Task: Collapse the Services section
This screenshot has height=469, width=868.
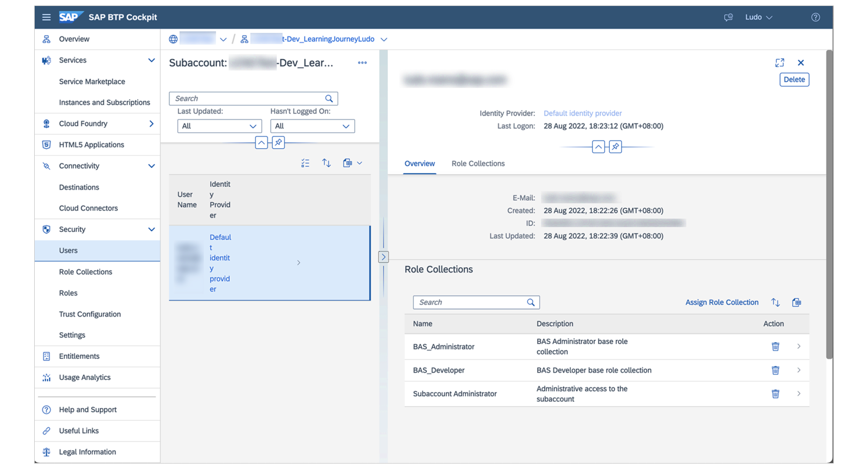Action: pos(151,60)
